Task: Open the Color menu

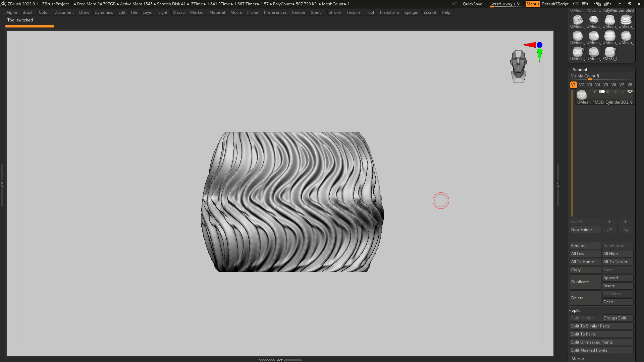Action: pos(44,12)
